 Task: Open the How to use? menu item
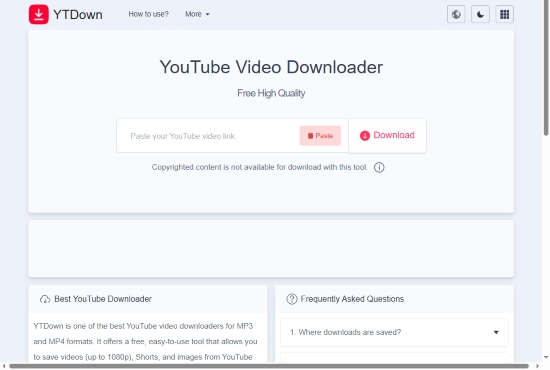click(x=148, y=14)
